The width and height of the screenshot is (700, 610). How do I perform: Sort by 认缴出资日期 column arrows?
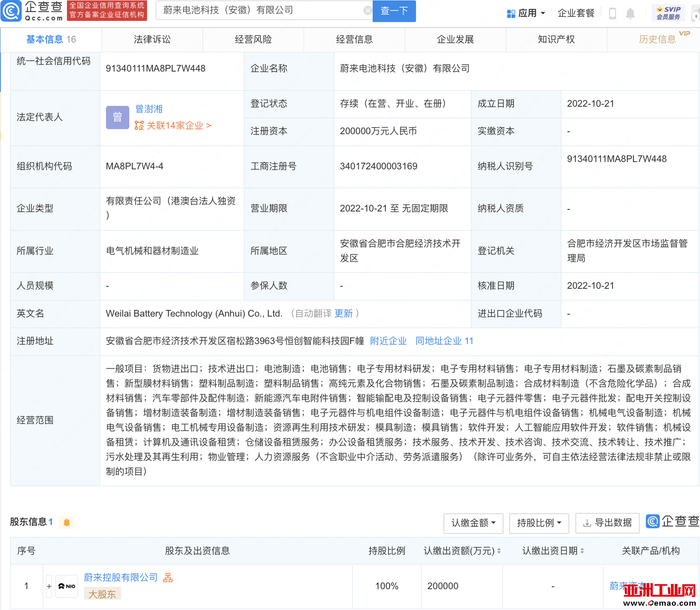click(582, 551)
